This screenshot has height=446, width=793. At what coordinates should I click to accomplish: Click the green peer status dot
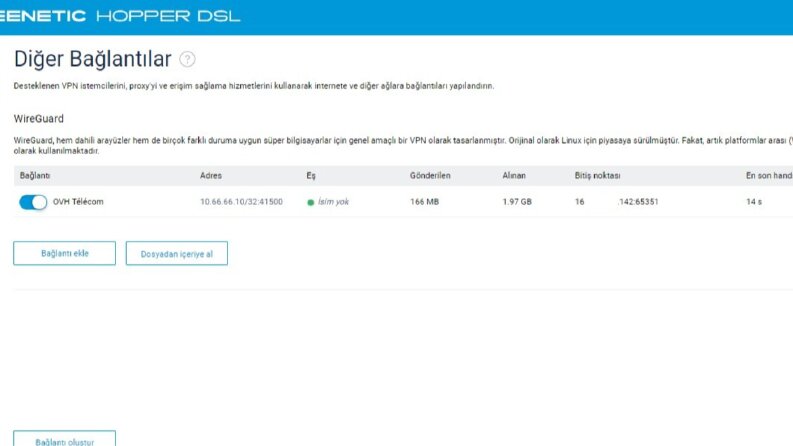tap(311, 202)
